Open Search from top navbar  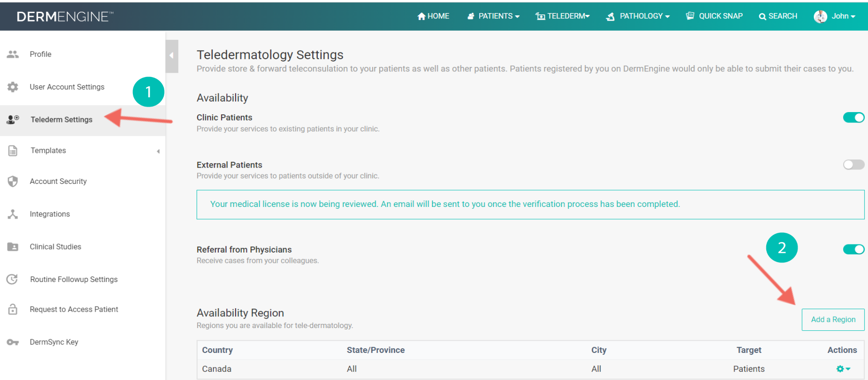(778, 16)
